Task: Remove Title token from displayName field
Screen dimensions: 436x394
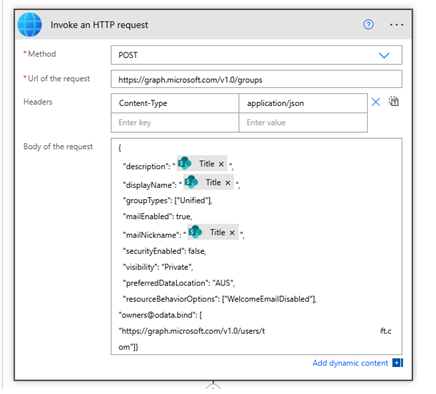Action: click(x=228, y=183)
